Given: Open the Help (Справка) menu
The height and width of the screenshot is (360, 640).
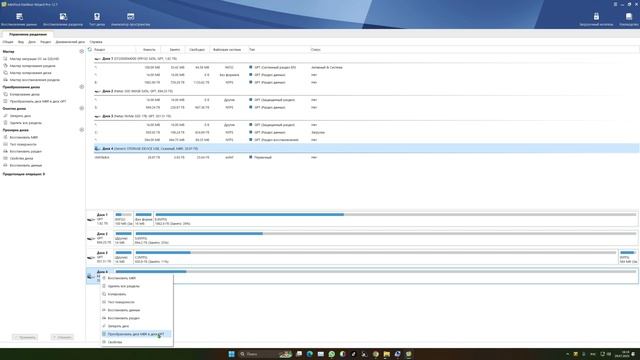Looking at the screenshot, I should point(96,42).
